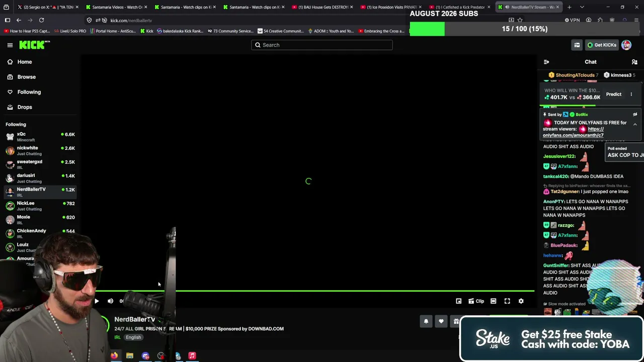Toggle stream notifications bell
This screenshot has width=644, height=362.
426,321
